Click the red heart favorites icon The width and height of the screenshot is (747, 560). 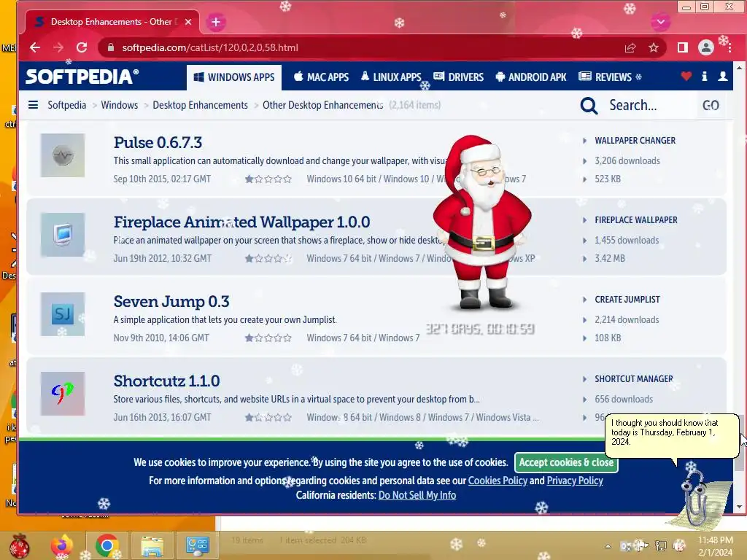[x=686, y=76]
